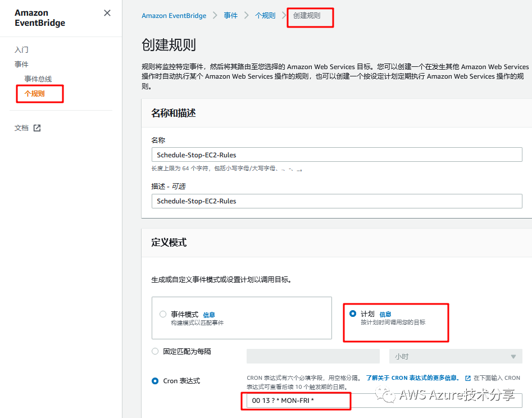Select the 固定匹配为每隔 radio button
Screen dimensions: 532x418
155,351
